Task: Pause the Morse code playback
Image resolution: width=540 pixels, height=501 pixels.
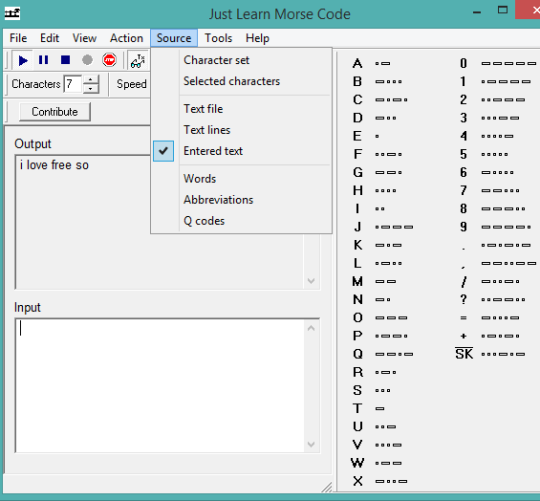Action: [44, 60]
